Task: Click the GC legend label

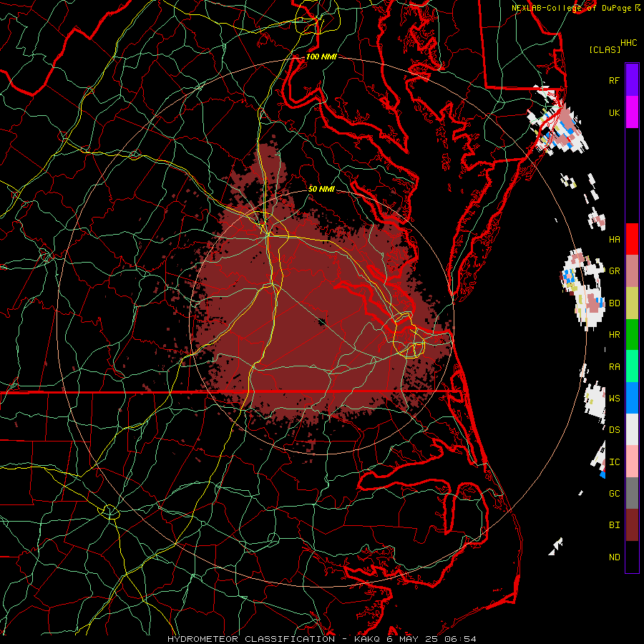Action: click(614, 493)
